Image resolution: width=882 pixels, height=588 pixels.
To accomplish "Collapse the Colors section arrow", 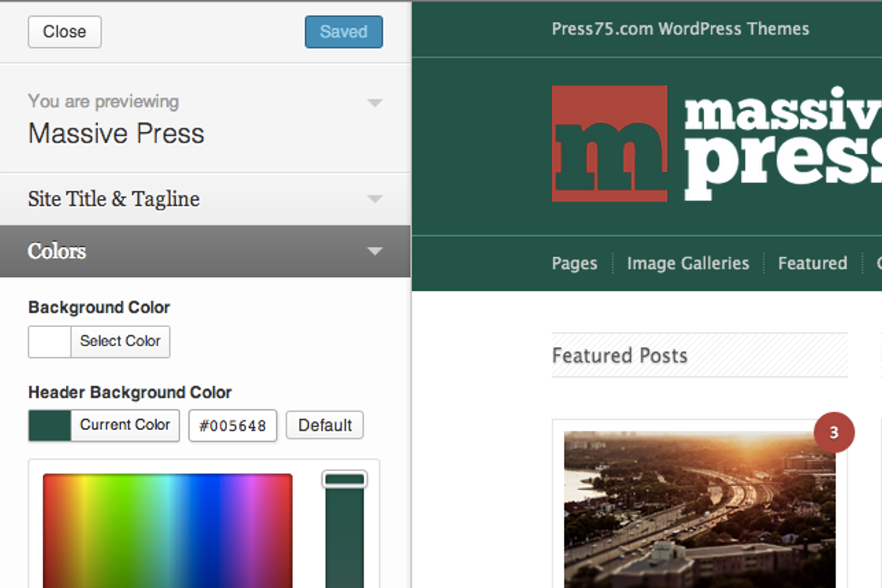I will click(x=375, y=251).
